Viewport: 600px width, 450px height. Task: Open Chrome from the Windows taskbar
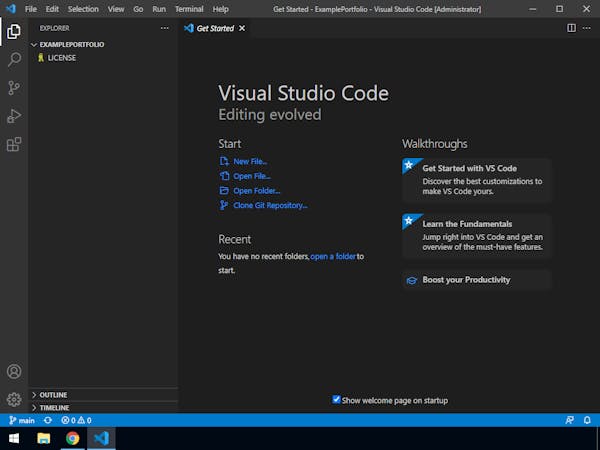(x=72, y=438)
